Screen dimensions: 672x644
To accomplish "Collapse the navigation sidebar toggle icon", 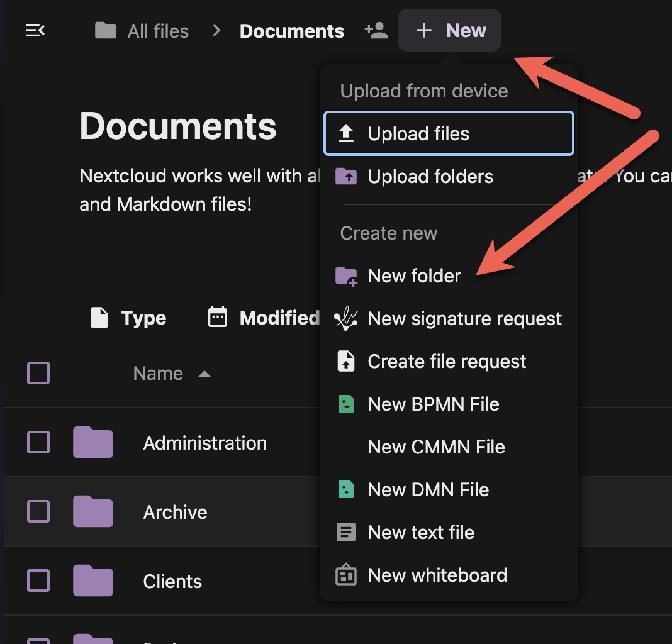I will 35,30.
